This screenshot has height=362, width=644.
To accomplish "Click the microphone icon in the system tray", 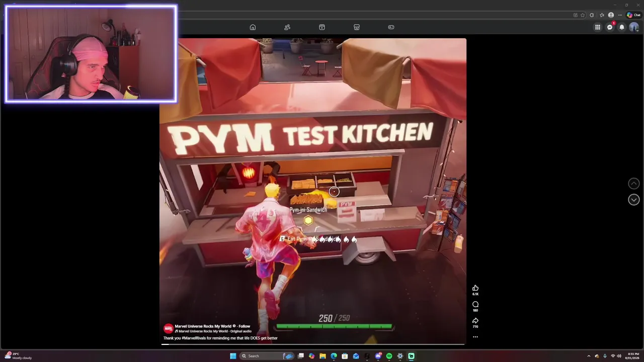I will tap(605, 356).
